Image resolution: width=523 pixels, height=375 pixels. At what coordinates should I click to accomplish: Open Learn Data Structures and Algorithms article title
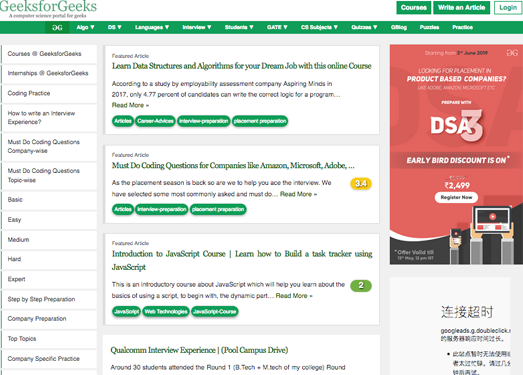coord(241,66)
